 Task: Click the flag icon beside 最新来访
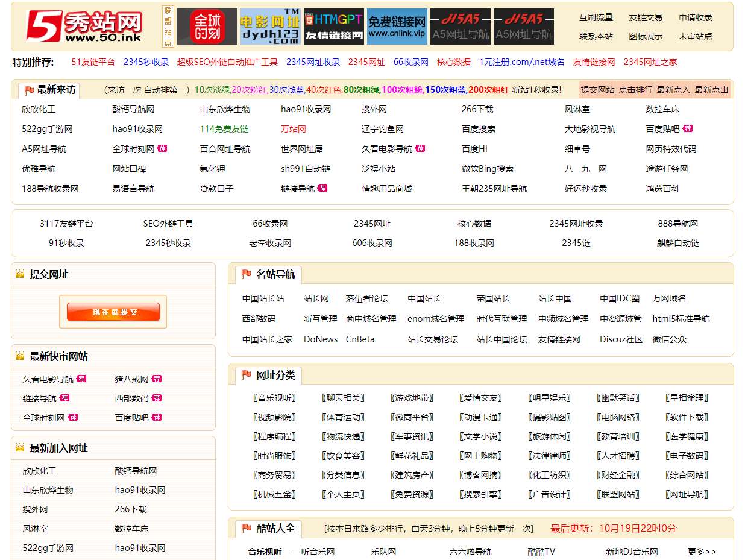click(x=29, y=91)
